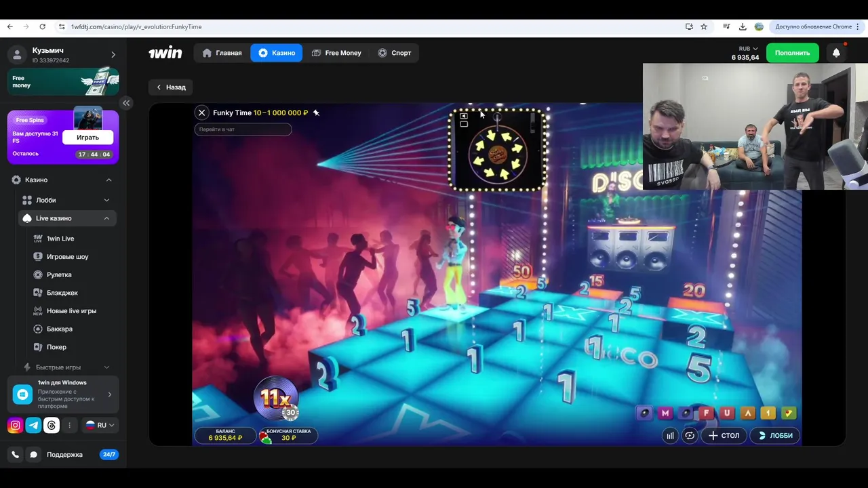
Task: Collapse the Live казино submenu
Action: (x=106, y=218)
